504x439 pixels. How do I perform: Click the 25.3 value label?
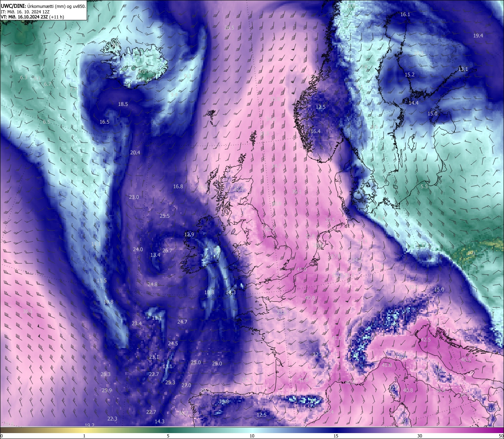pos(170,383)
